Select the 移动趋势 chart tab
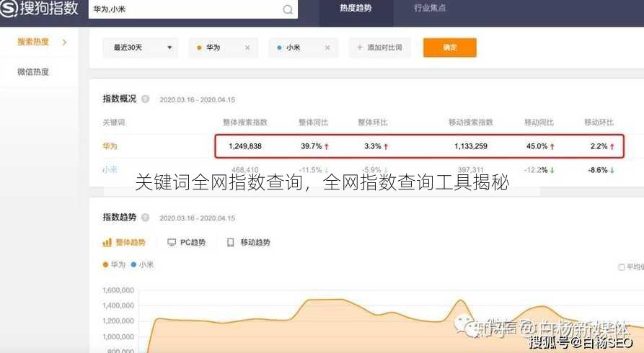Viewport: 644px width, 353px height. (249, 243)
